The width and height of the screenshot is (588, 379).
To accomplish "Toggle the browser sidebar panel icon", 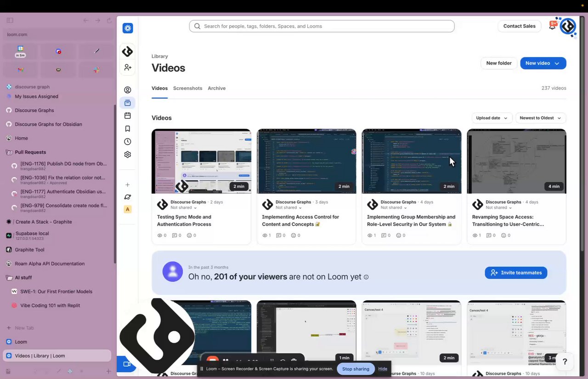I will point(10,21).
